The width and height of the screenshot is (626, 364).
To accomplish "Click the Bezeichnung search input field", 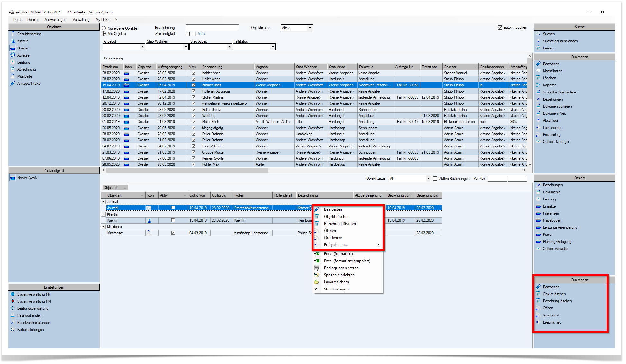I will pyautogui.click(x=212, y=28).
